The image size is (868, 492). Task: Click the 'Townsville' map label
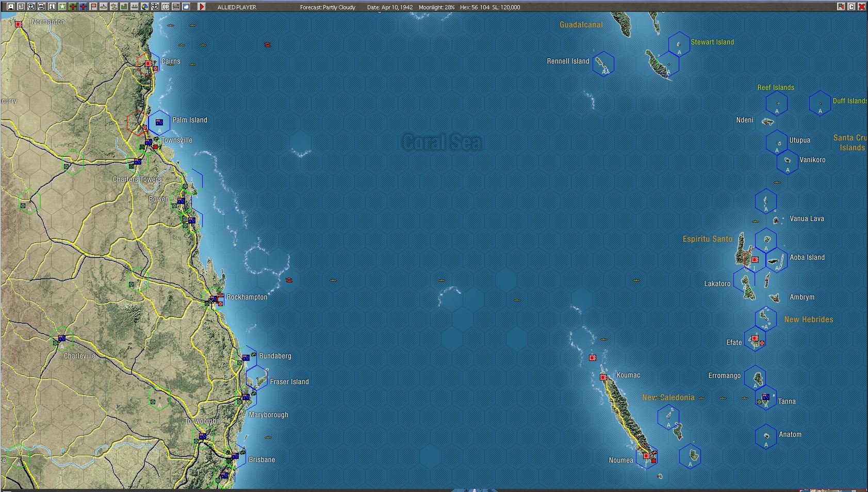[176, 140]
